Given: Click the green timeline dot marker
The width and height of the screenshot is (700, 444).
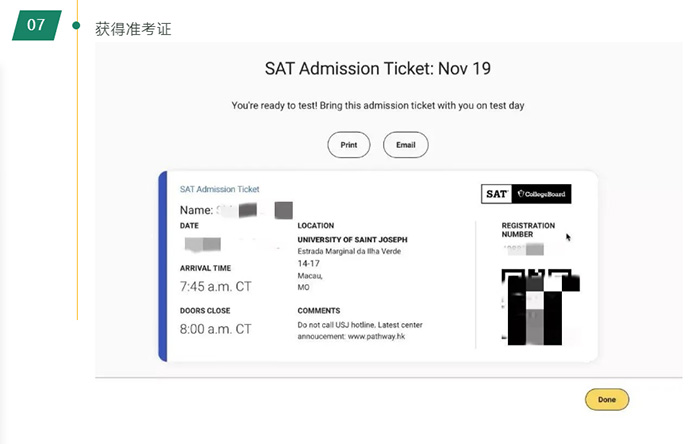Looking at the screenshot, I should [x=76, y=24].
